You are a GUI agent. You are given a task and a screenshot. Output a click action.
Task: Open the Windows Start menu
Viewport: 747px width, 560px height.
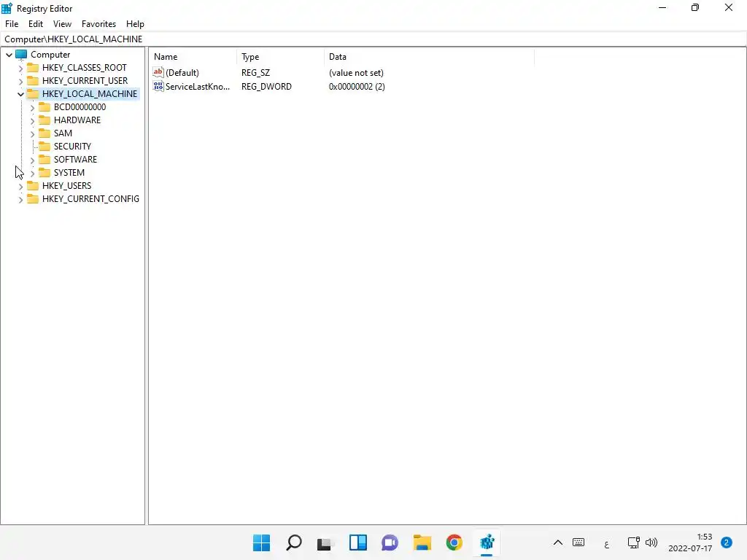point(261,542)
